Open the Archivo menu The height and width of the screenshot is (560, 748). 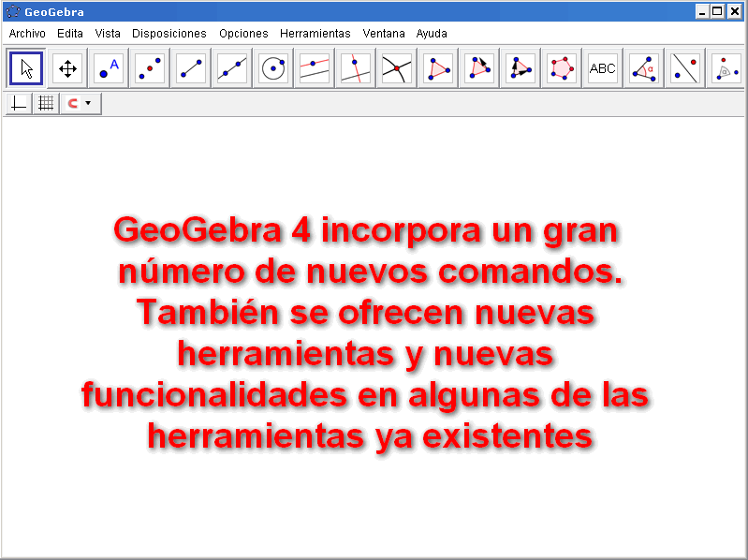[27, 33]
